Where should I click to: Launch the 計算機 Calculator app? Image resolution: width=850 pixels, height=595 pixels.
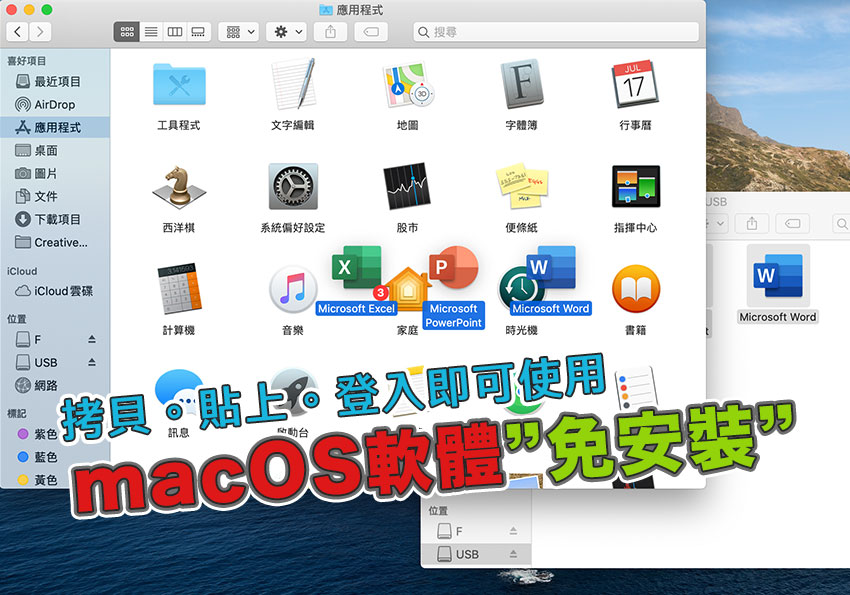(179, 289)
